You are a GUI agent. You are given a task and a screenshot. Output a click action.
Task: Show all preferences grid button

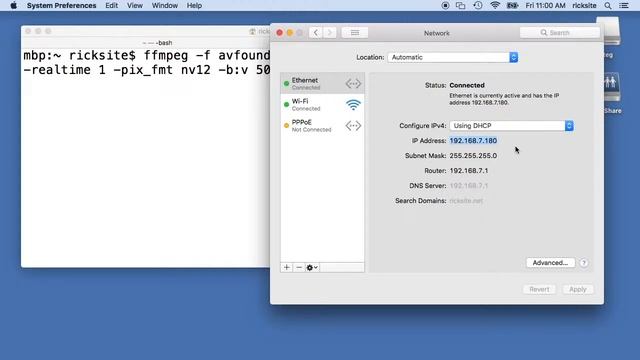pos(355,33)
